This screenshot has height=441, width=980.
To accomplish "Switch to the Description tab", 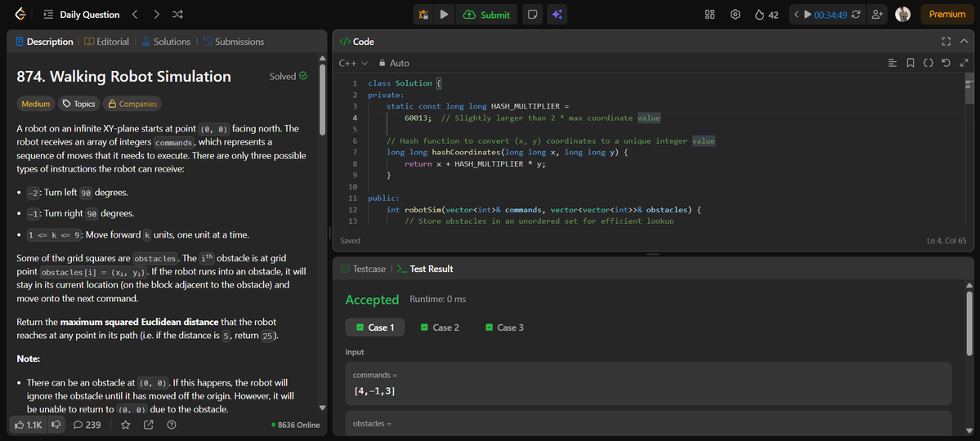I will pyautogui.click(x=44, y=42).
